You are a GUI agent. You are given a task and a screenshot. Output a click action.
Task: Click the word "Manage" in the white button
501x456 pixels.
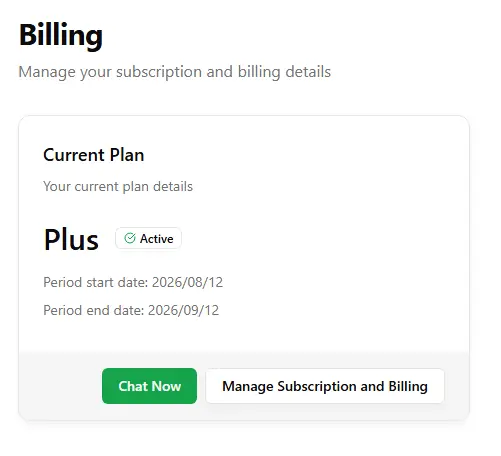point(248,387)
